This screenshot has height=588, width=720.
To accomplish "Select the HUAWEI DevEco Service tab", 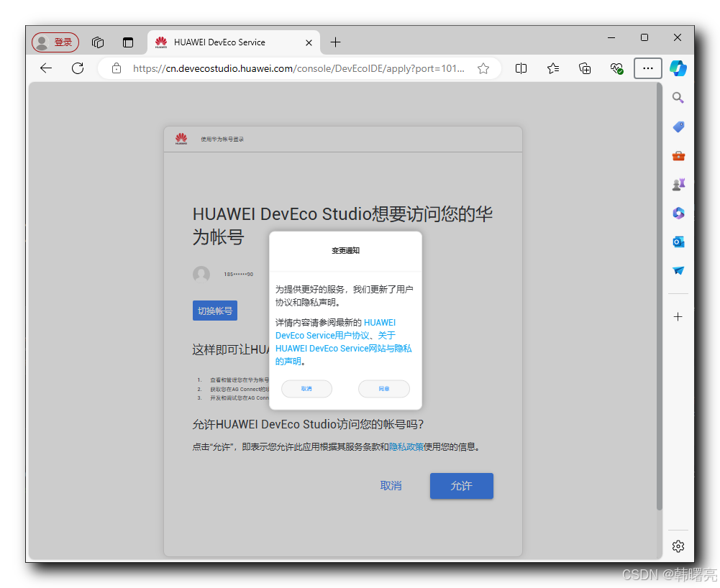I will coord(233,42).
